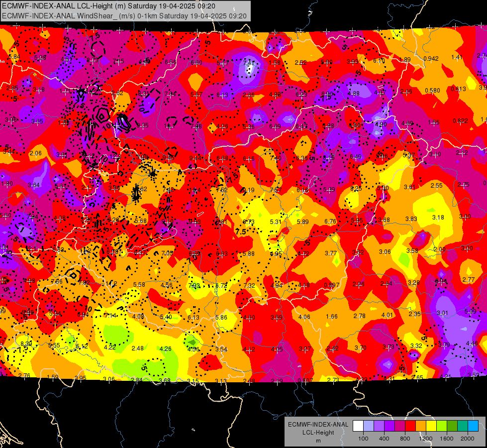Select the orange legend swatch left of 1200

click(x=420, y=426)
